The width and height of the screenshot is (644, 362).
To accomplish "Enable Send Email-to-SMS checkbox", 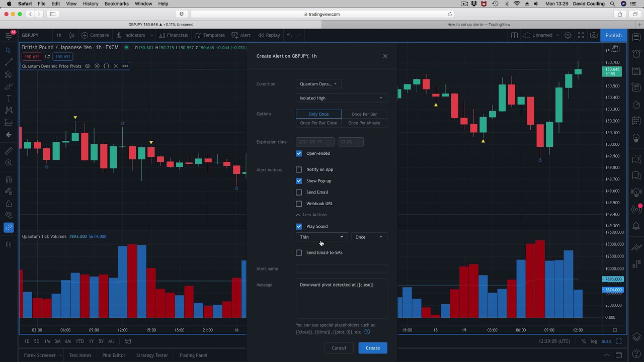I will pos(299,252).
